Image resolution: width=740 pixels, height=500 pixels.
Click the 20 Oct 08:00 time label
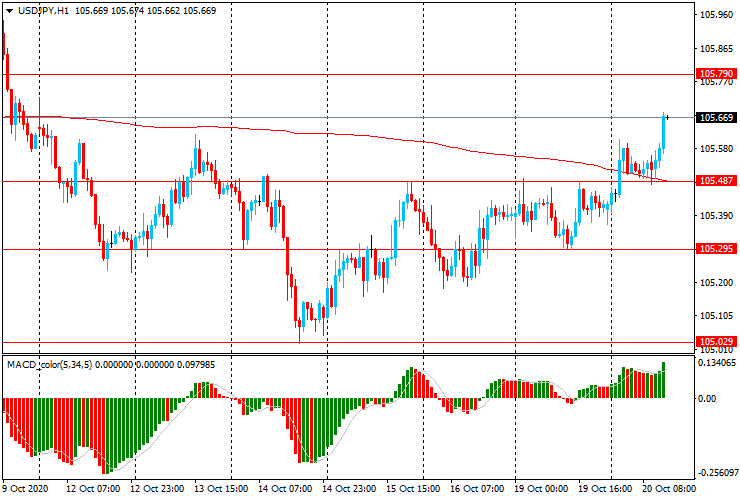point(669,488)
